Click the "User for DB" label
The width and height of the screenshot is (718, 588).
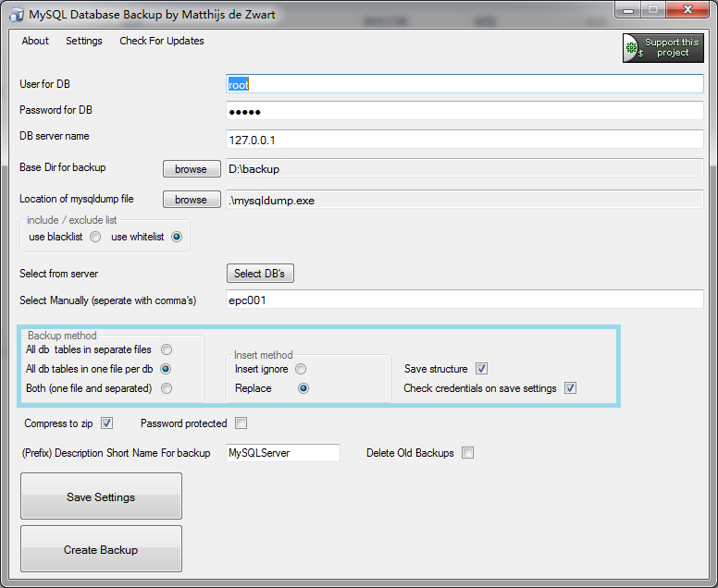(x=44, y=84)
